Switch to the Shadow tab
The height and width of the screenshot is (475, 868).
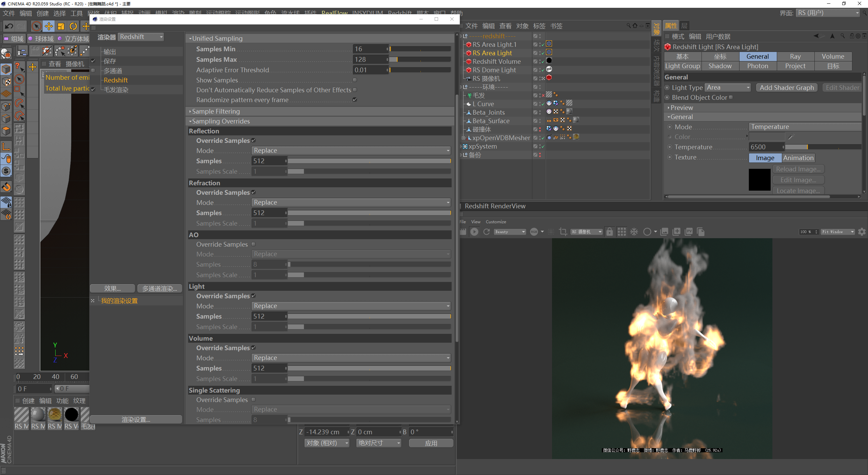(x=720, y=66)
